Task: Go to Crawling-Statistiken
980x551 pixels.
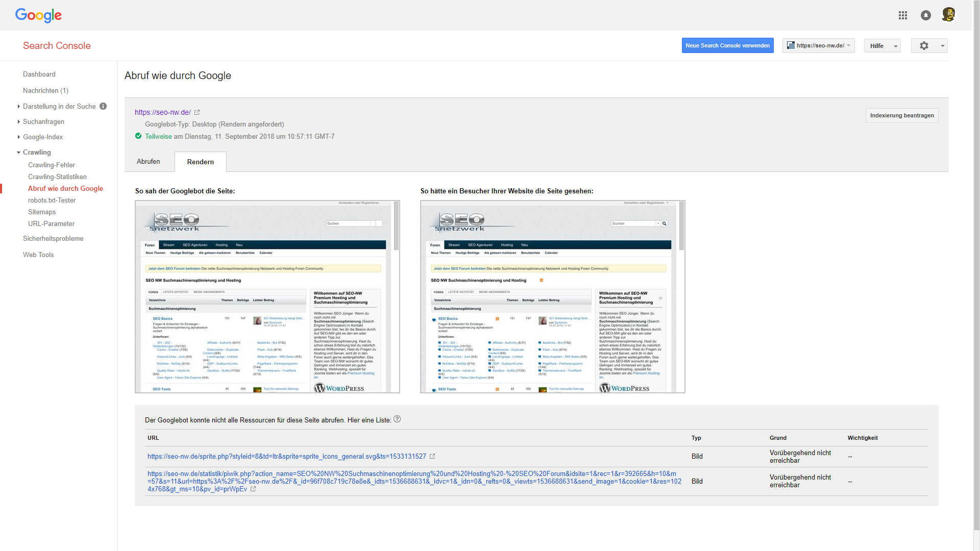Action: coord(57,177)
